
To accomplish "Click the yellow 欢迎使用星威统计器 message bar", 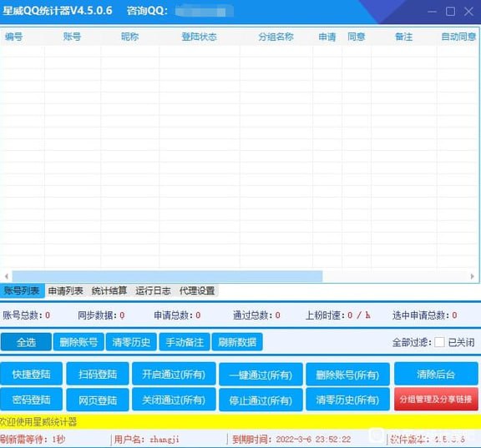I will [x=240, y=422].
